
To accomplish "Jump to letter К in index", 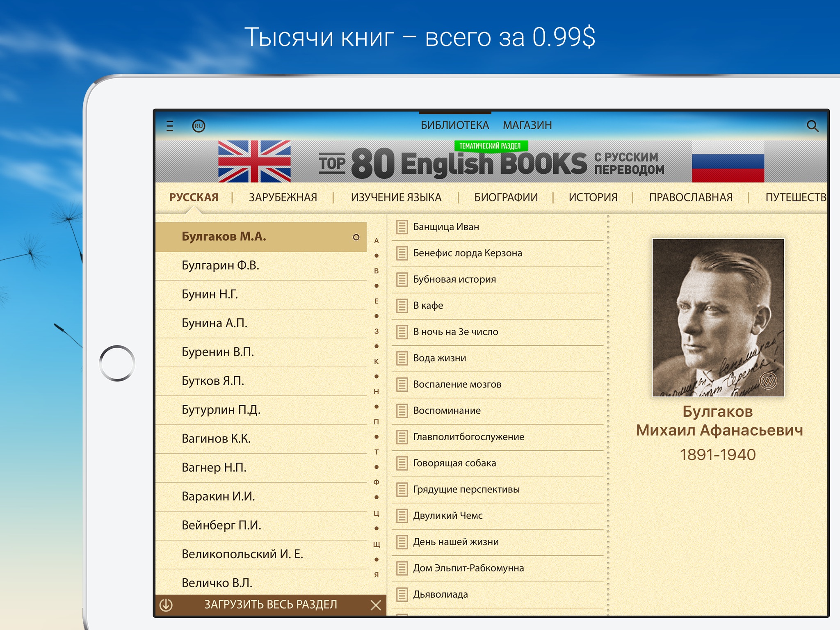I will tap(376, 361).
